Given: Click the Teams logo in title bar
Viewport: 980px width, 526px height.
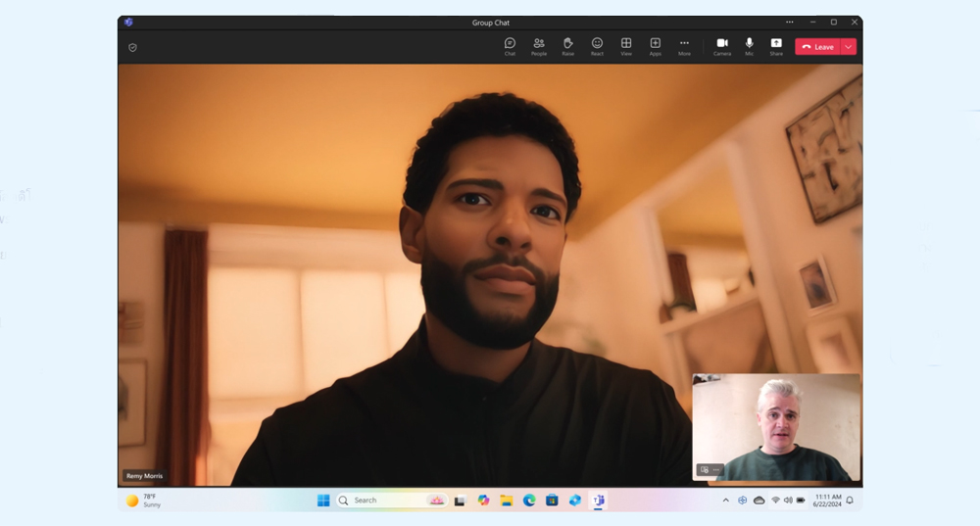Looking at the screenshot, I should point(128,22).
